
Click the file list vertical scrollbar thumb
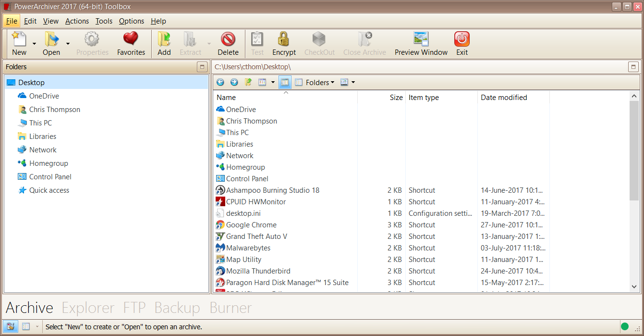pos(634,150)
